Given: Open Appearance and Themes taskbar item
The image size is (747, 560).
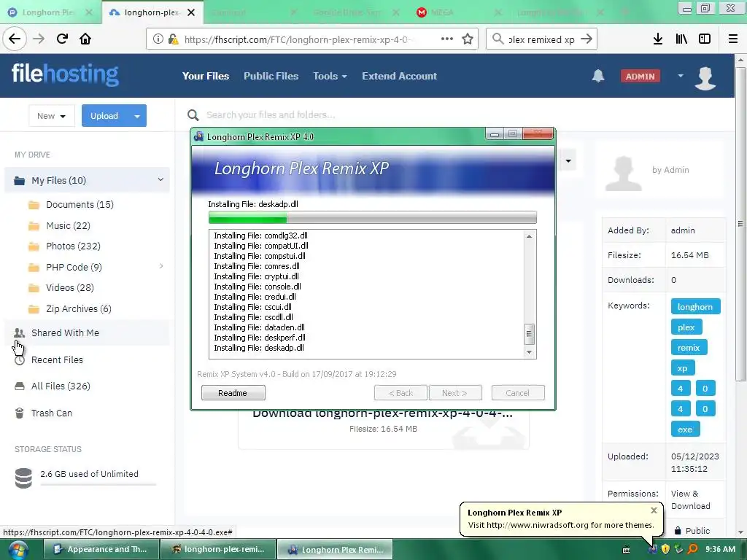Looking at the screenshot, I should pyautogui.click(x=101, y=550).
